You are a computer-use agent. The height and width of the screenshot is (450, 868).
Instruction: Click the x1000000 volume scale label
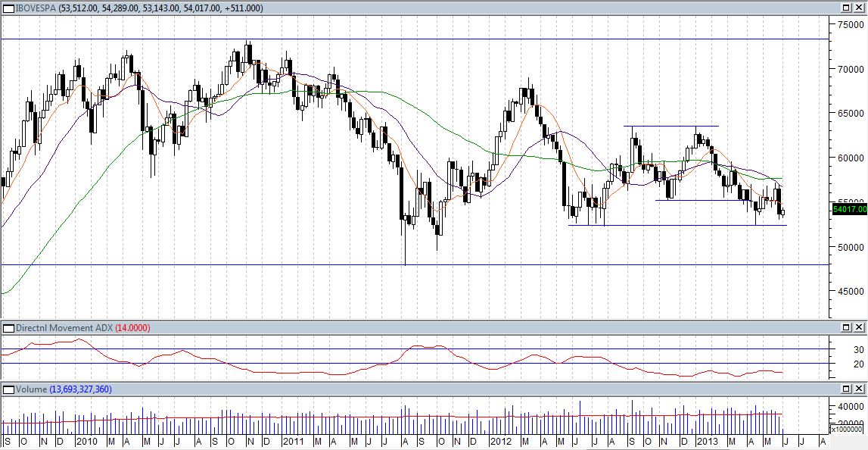coord(848,430)
